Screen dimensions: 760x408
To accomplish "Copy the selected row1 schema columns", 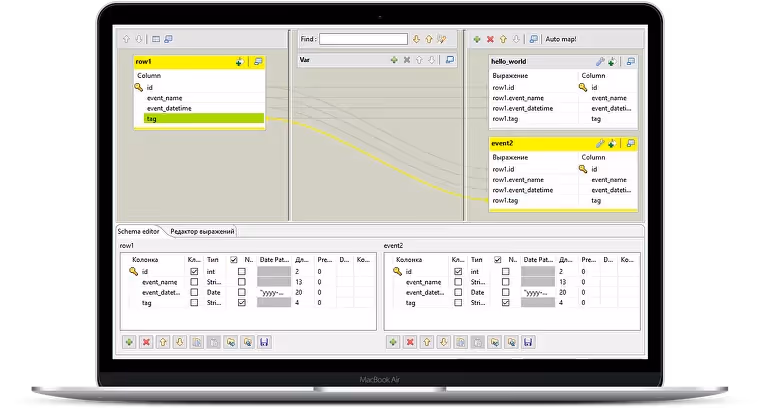I will coord(197,342).
